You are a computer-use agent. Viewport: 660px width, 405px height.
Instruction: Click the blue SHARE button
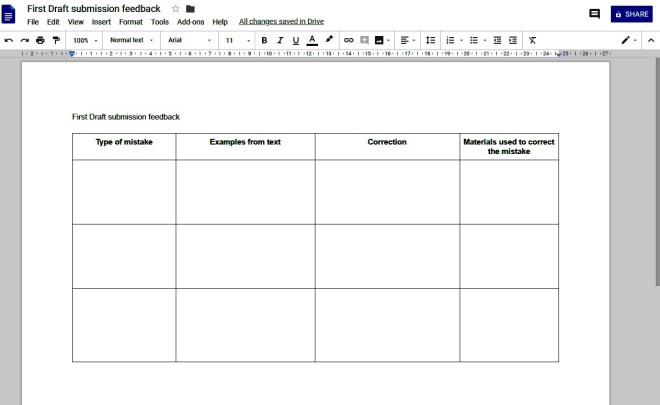631,14
